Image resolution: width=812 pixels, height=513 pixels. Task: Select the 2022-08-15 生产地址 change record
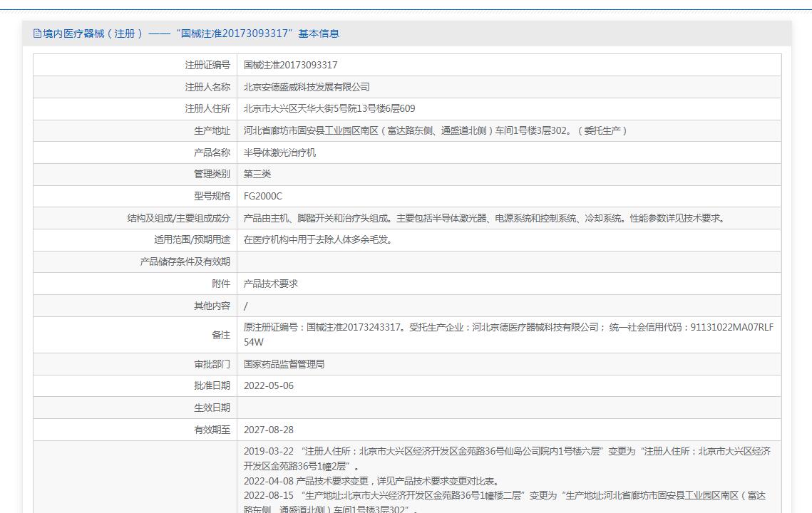[505, 502]
